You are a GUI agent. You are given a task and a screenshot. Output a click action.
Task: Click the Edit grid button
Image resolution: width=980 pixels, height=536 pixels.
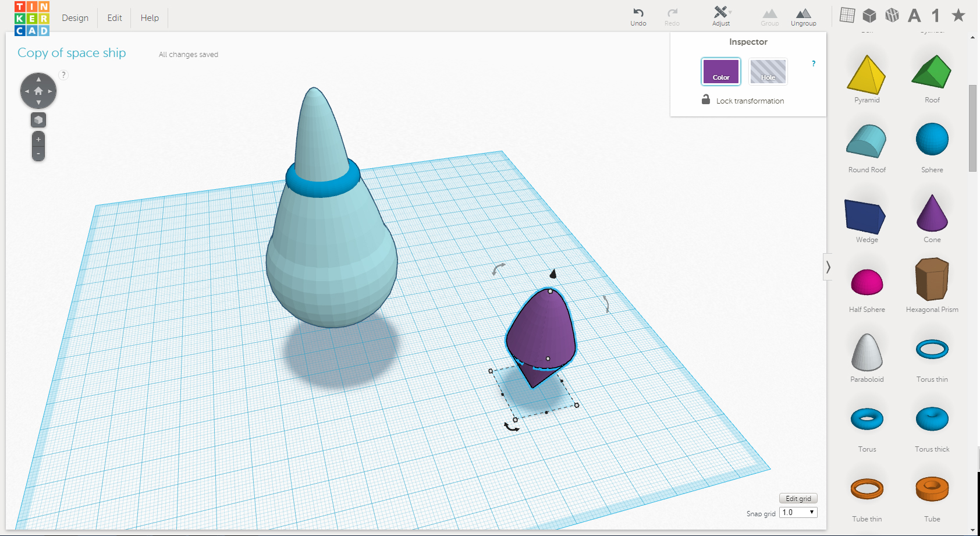[798, 498]
